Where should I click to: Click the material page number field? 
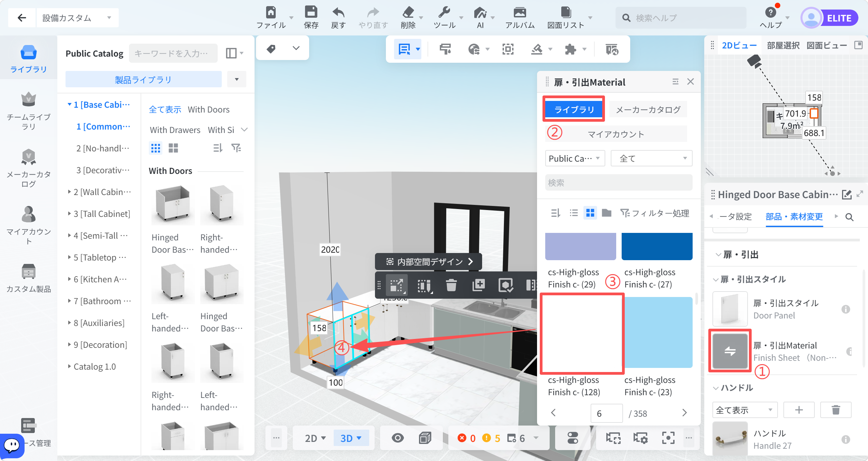click(x=607, y=413)
